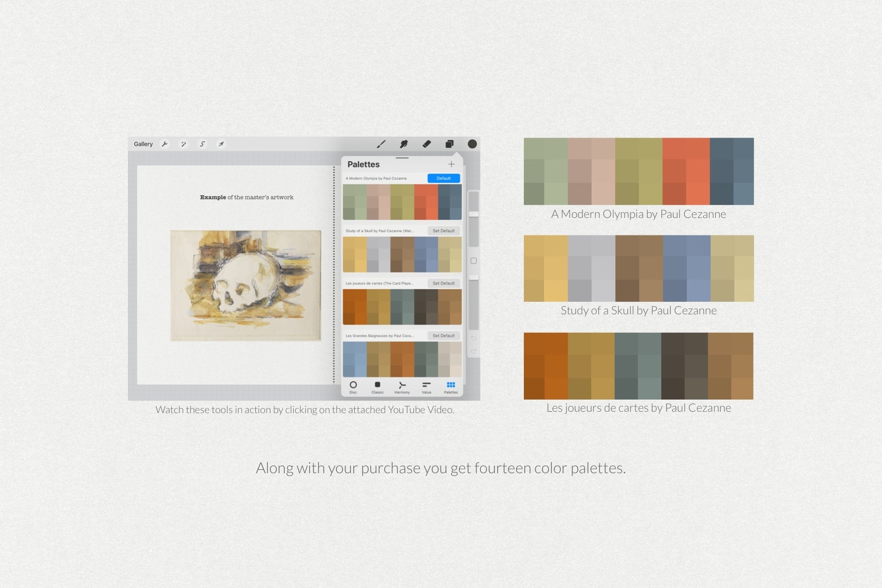Tap the square modify button on sidebar
The height and width of the screenshot is (588, 882).
tap(473, 261)
